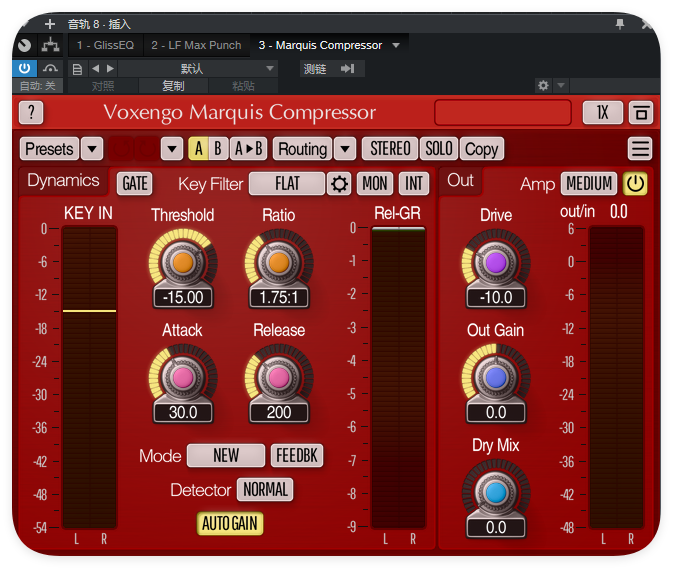Go to next preset arrow
This screenshot has width=673, height=568.
110,68
